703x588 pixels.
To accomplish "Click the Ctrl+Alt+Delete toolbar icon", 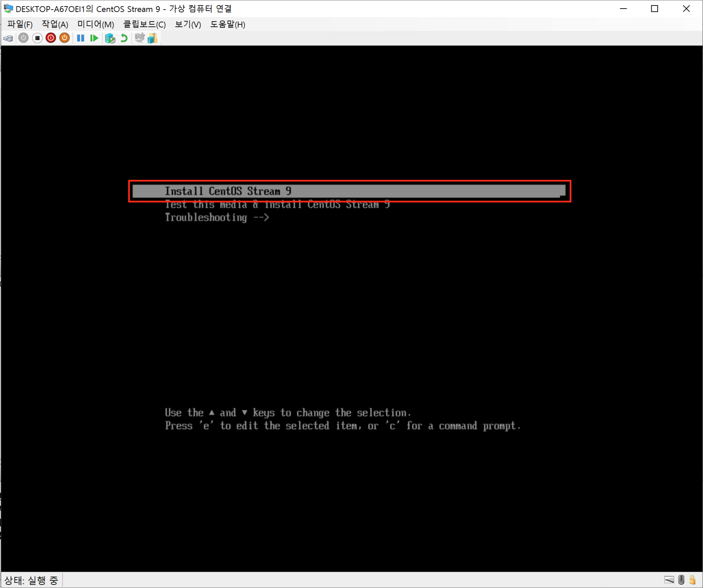I will pyautogui.click(x=9, y=38).
